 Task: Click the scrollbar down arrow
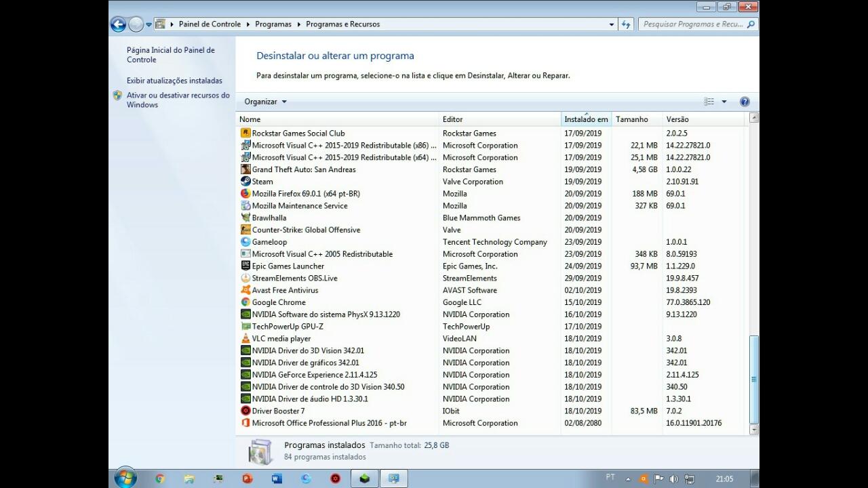pyautogui.click(x=753, y=429)
